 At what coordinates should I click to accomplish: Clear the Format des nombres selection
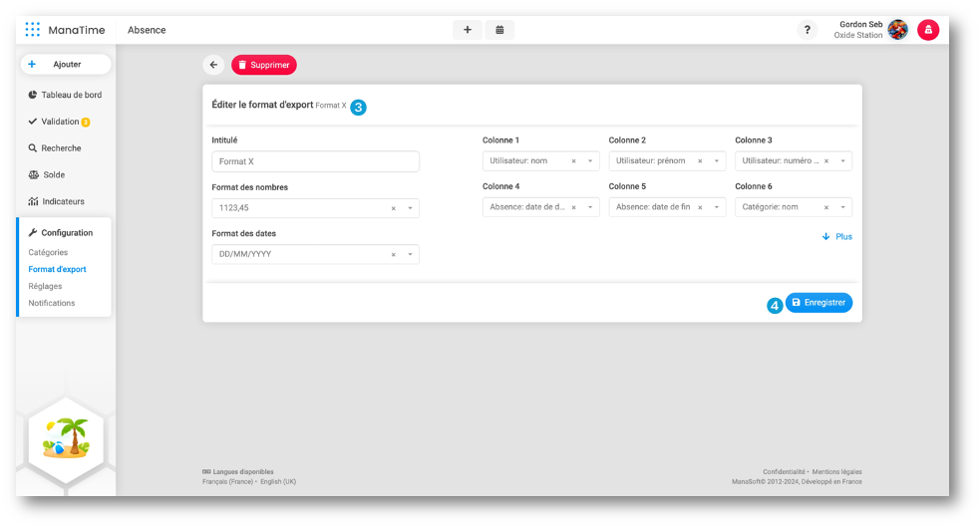[393, 208]
